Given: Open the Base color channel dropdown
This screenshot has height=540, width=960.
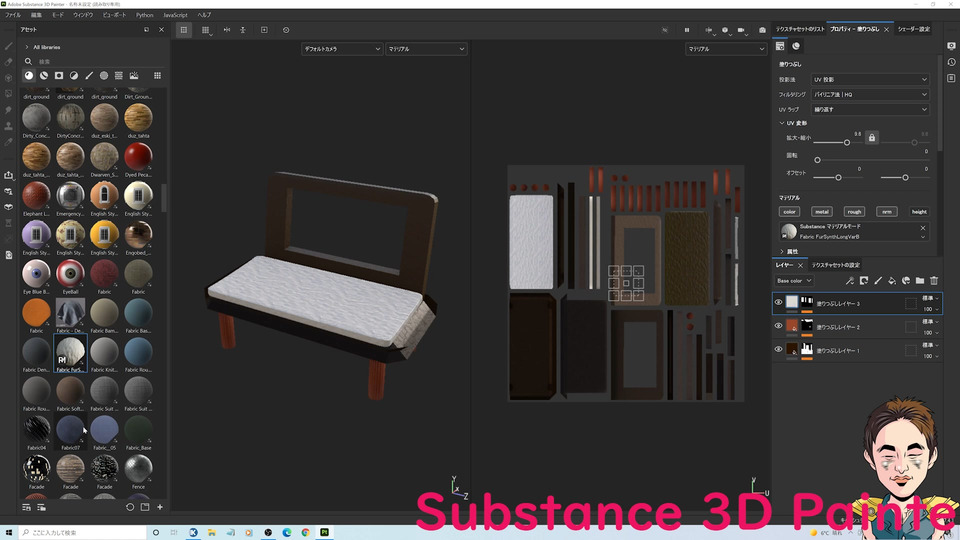Looking at the screenshot, I should tap(794, 280).
